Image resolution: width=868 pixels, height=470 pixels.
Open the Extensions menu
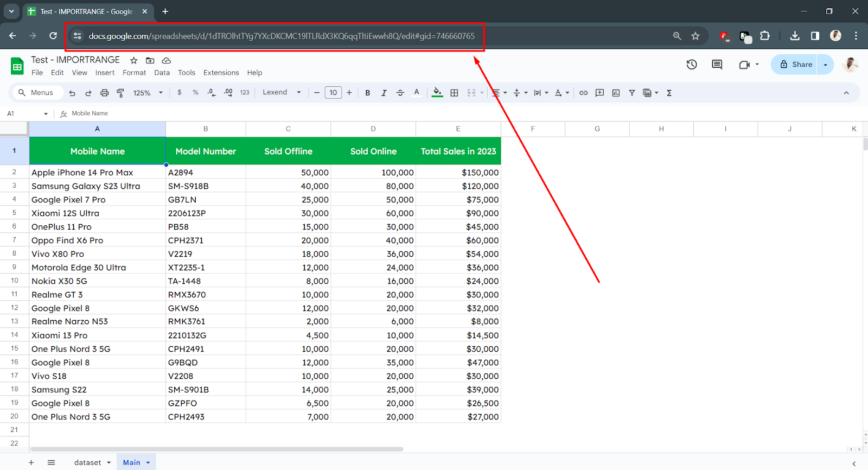point(221,73)
